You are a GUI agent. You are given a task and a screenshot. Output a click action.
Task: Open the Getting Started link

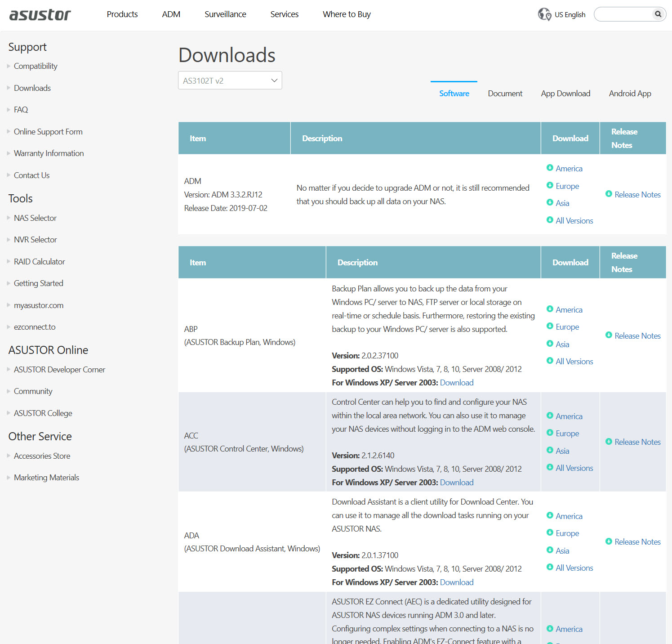coord(39,283)
